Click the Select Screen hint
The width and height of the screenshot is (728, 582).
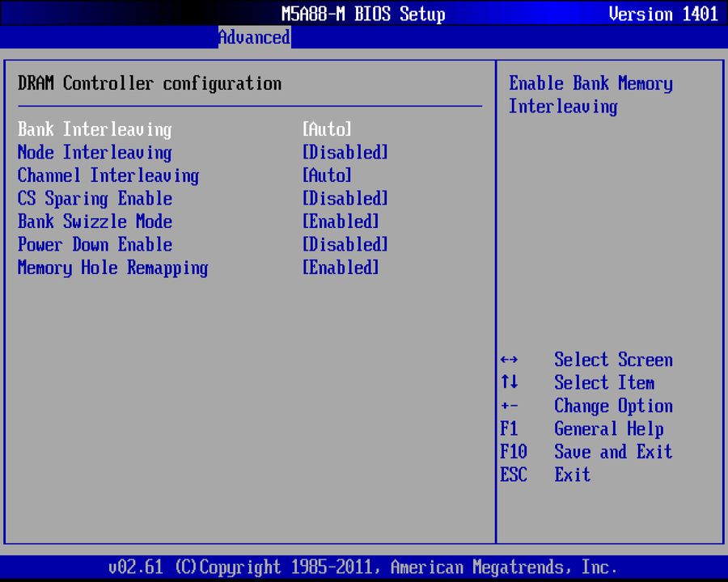(x=613, y=360)
